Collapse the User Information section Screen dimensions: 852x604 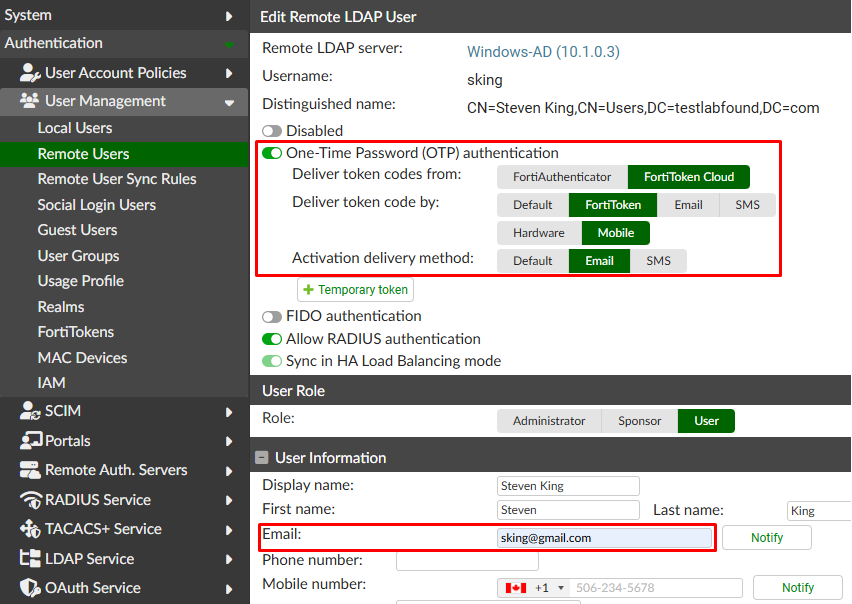tap(262, 458)
